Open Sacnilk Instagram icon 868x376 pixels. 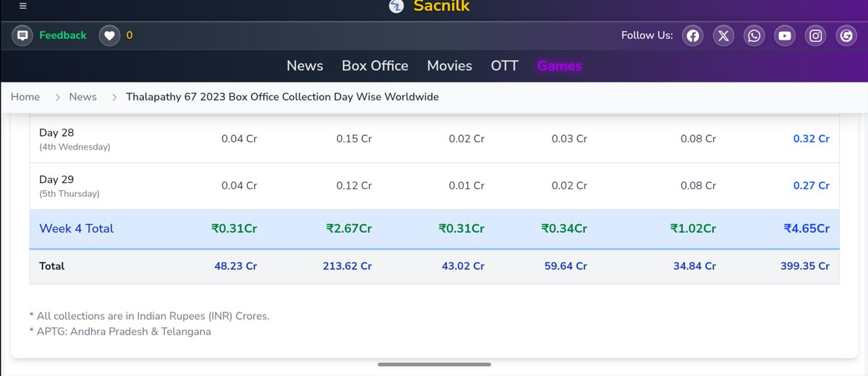point(816,35)
